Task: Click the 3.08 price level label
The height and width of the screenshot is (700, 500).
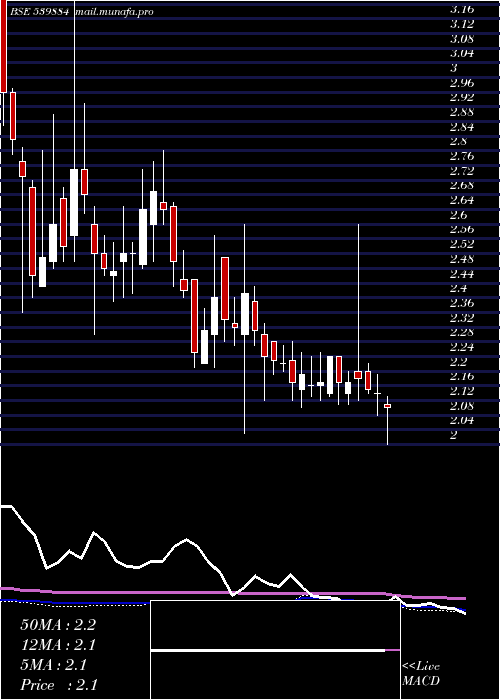Action: pos(461,39)
